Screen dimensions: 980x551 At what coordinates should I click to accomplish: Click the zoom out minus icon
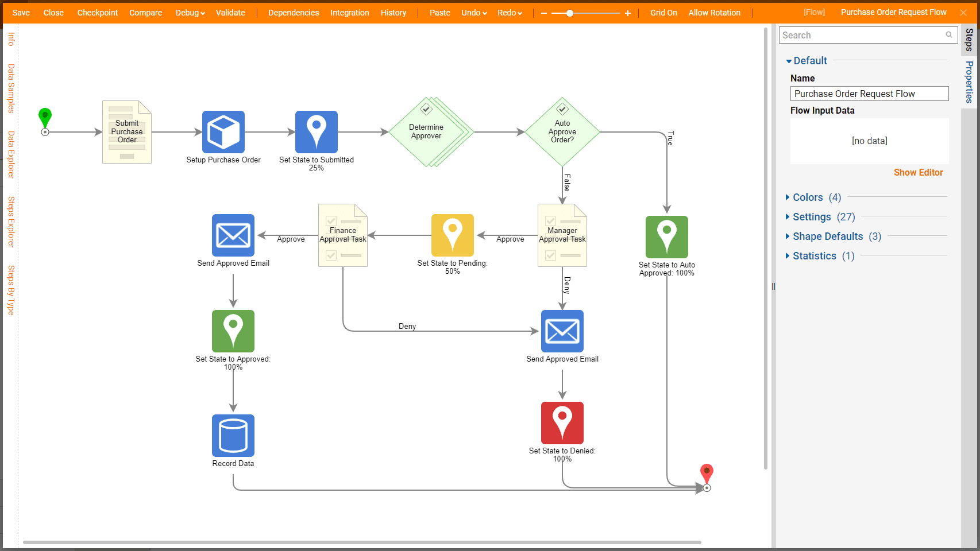544,13
